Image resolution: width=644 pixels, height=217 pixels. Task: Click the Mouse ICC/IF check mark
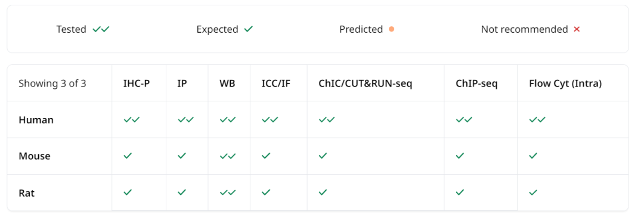(x=266, y=156)
